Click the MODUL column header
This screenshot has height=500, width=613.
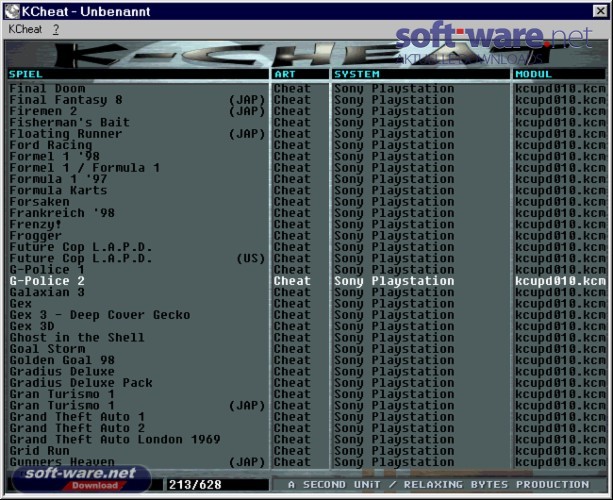[x=559, y=74]
